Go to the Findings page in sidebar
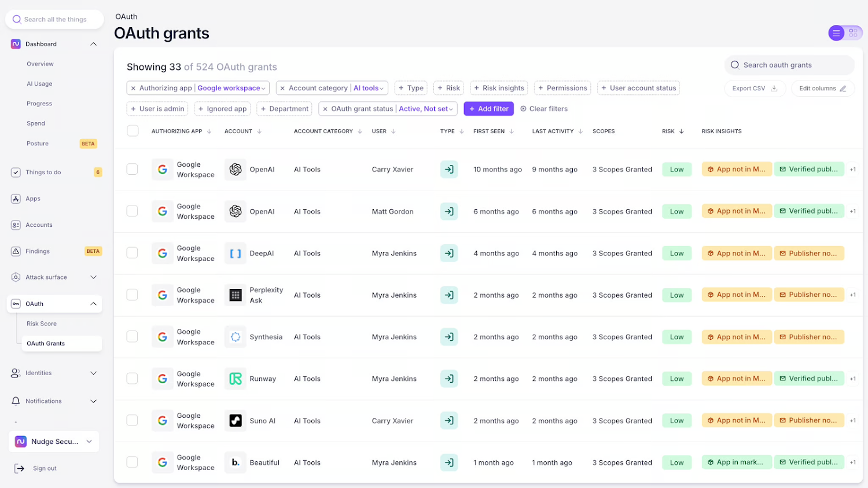This screenshot has width=868, height=488. pos(38,251)
